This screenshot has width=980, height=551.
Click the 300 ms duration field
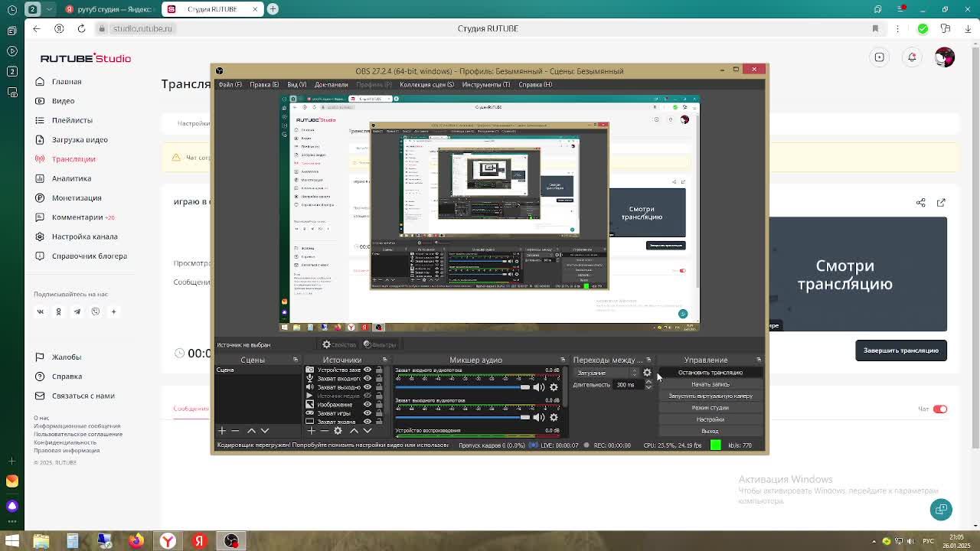[x=629, y=385]
